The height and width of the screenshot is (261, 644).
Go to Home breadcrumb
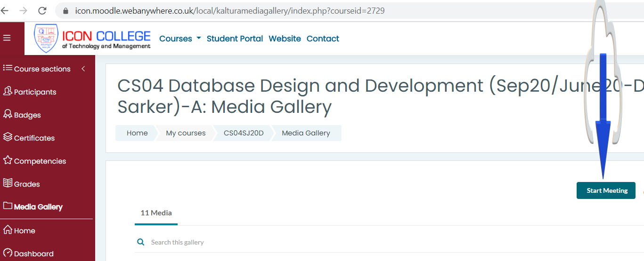click(x=137, y=133)
